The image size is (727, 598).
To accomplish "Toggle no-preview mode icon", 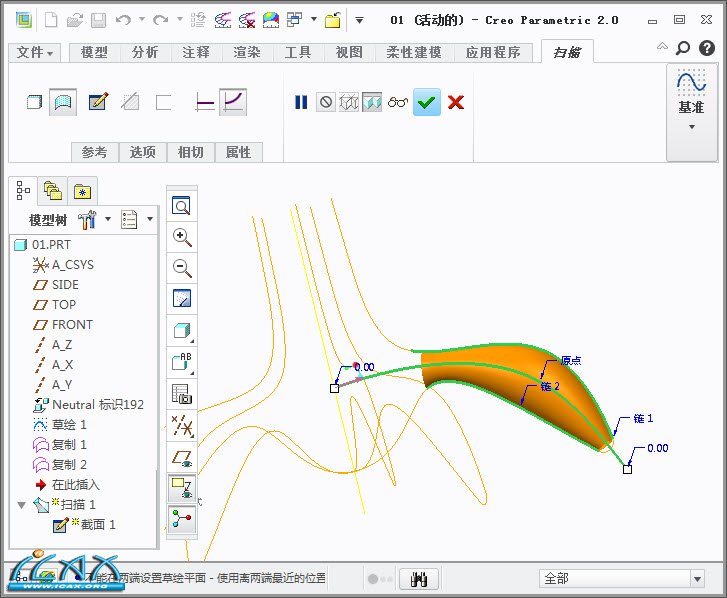I will tap(325, 102).
